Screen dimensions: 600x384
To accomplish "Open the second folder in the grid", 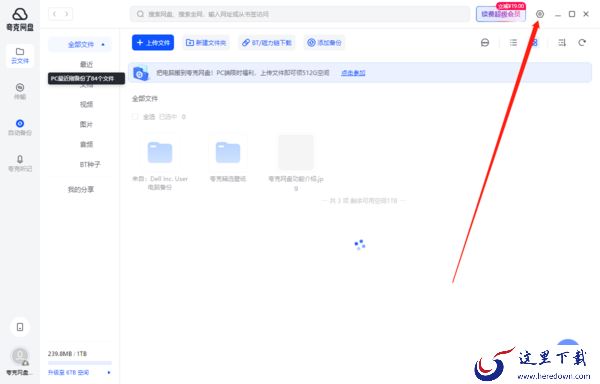I will [228, 152].
